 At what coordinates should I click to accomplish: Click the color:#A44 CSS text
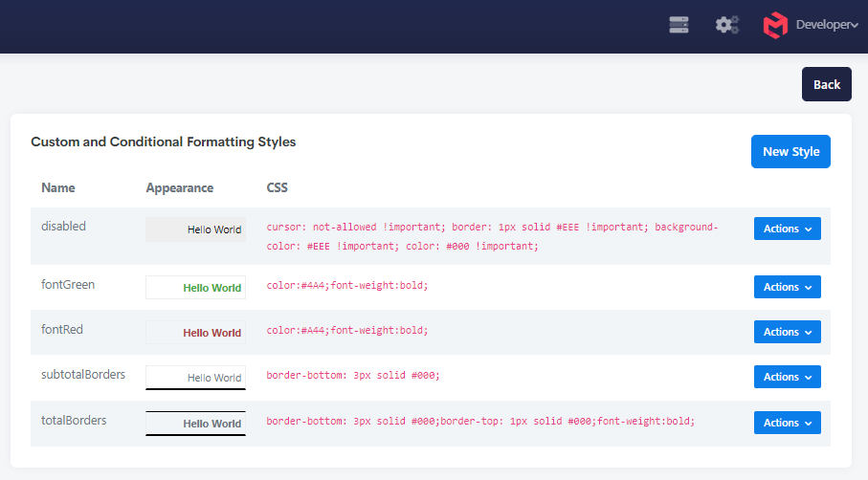347,330
